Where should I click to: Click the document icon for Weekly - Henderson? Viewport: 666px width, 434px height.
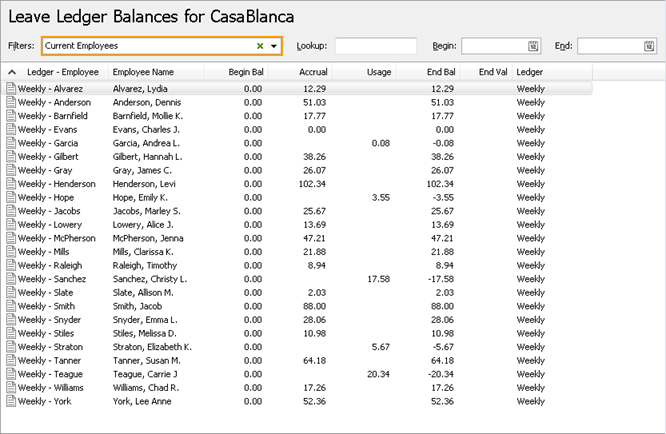(x=12, y=184)
